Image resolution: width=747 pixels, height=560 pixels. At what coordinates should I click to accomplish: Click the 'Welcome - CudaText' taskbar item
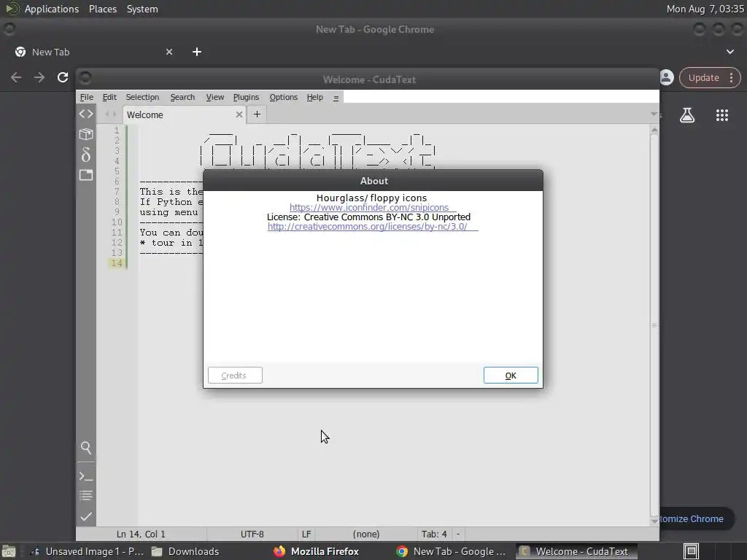[x=576, y=551]
